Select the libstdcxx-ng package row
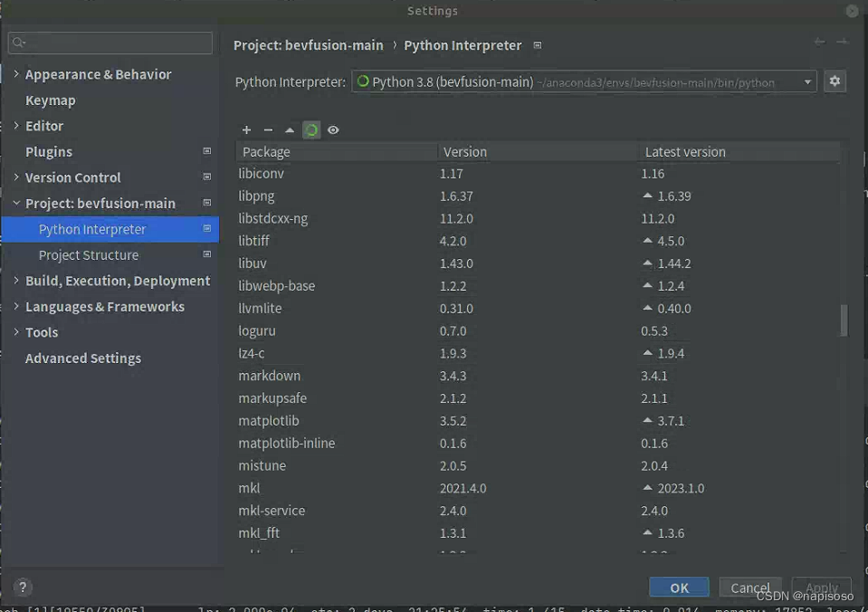 point(538,218)
